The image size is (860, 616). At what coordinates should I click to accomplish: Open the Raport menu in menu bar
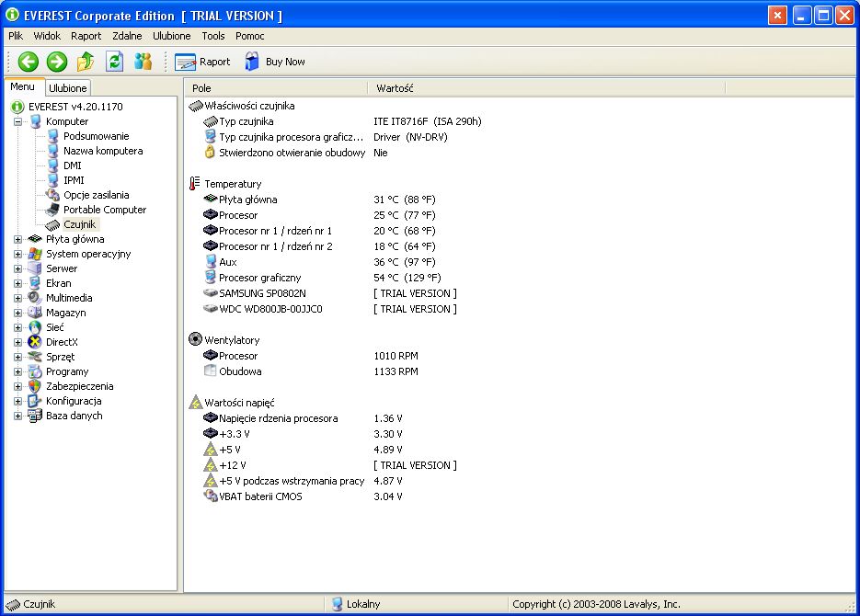click(86, 36)
